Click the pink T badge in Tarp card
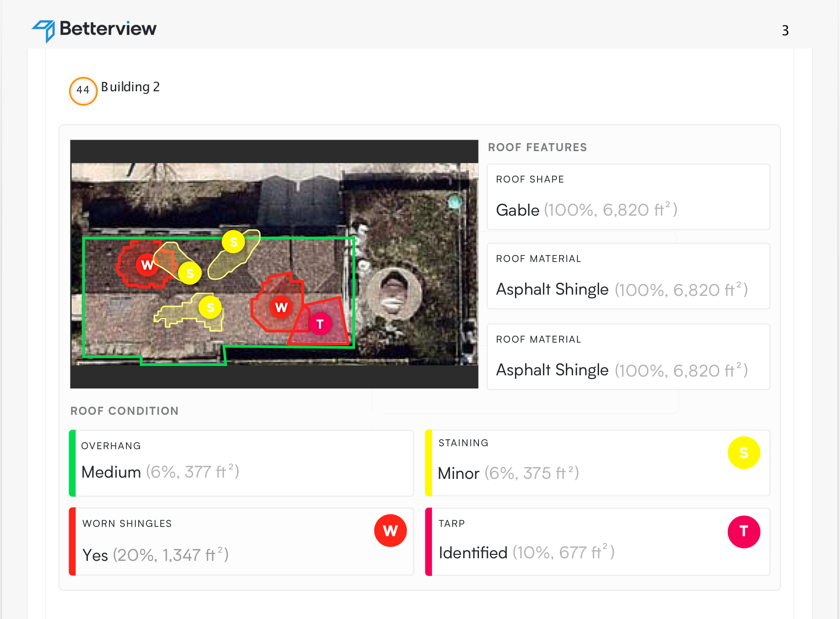This screenshot has width=840, height=619. click(x=744, y=532)
